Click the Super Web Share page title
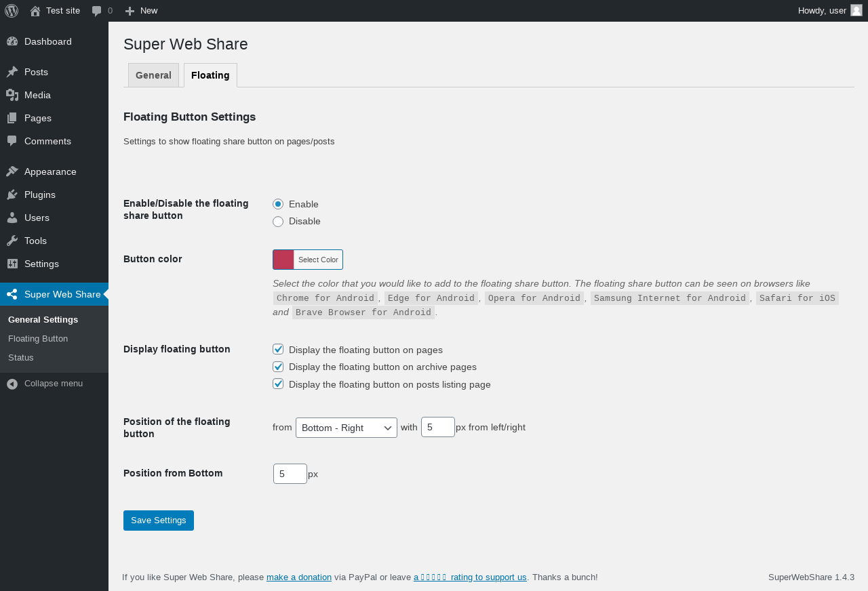 pyautogui.click(x=186, y=44)
